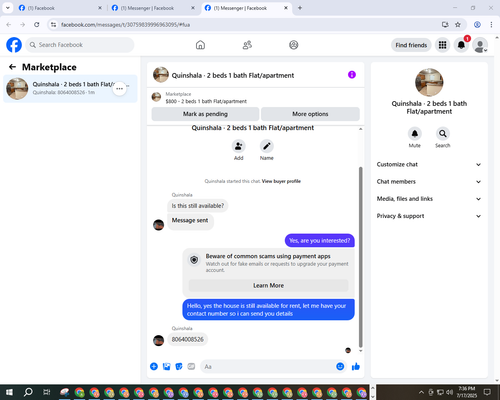
Task: Expand Media, files and links section
Action: coord(429,199)
